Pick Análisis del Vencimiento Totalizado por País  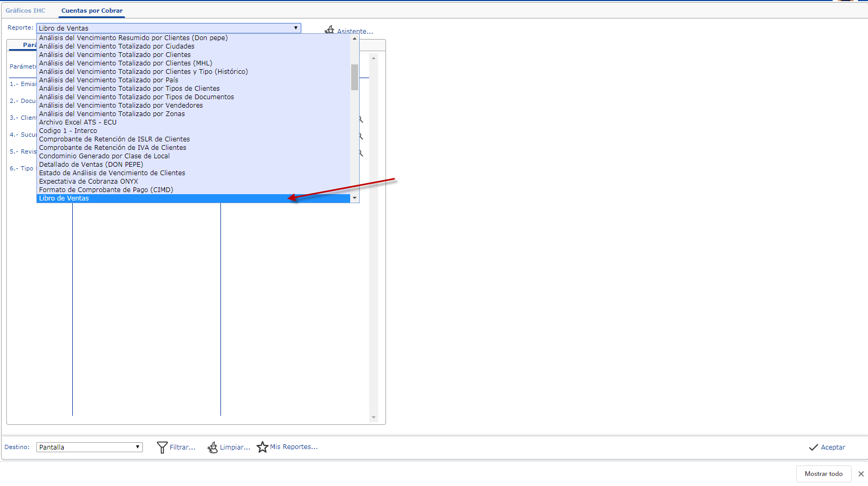[193, 80]
